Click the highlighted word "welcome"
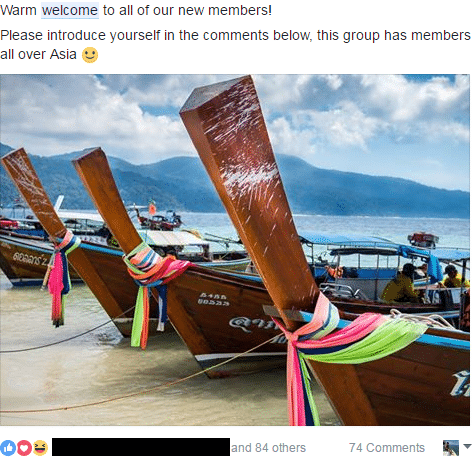Screen dimensions: 475x466 point(70,10)
